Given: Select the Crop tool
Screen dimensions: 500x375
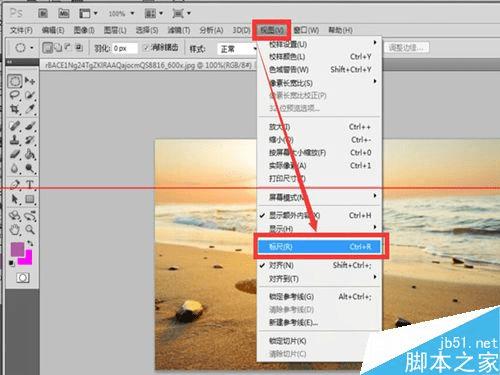Looking at the screenshot, I should point(15,109).
